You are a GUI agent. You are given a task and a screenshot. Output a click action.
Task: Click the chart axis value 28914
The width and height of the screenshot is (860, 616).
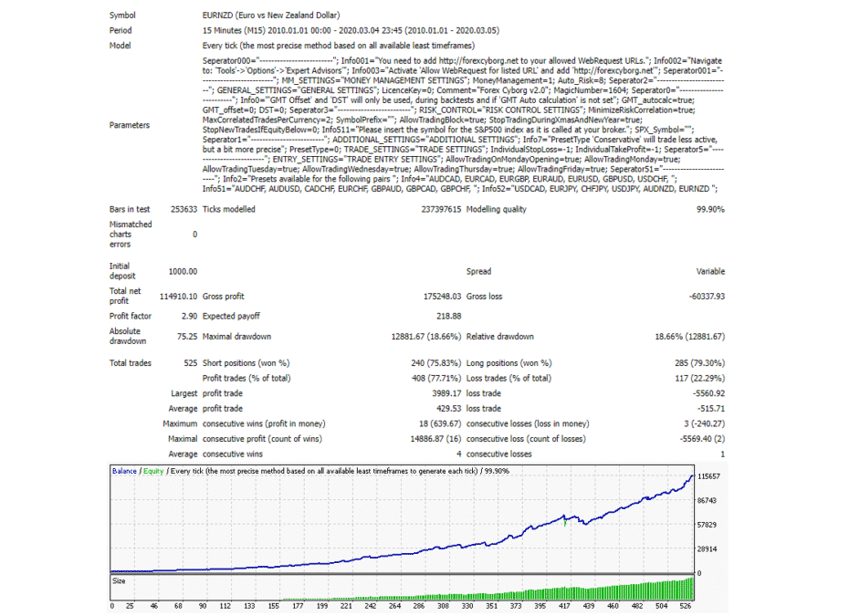(707, 549)
